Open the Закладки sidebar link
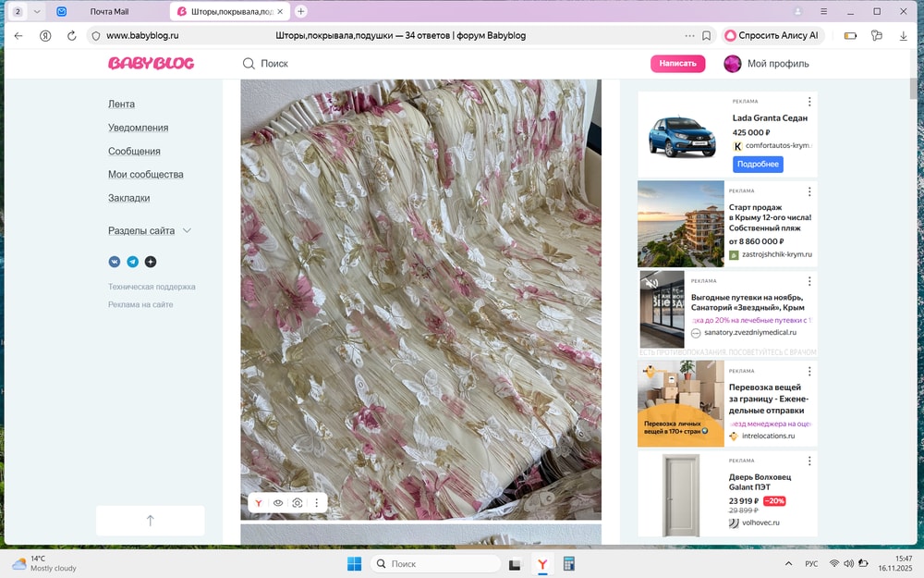This screenshot has height=578, width=924. (x=128, y=198)
